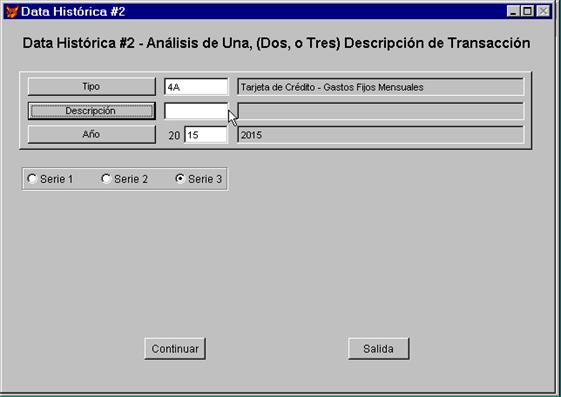Select the Serie 1 radio option
This screenshot has width=561, height=397.
[50, 179]
